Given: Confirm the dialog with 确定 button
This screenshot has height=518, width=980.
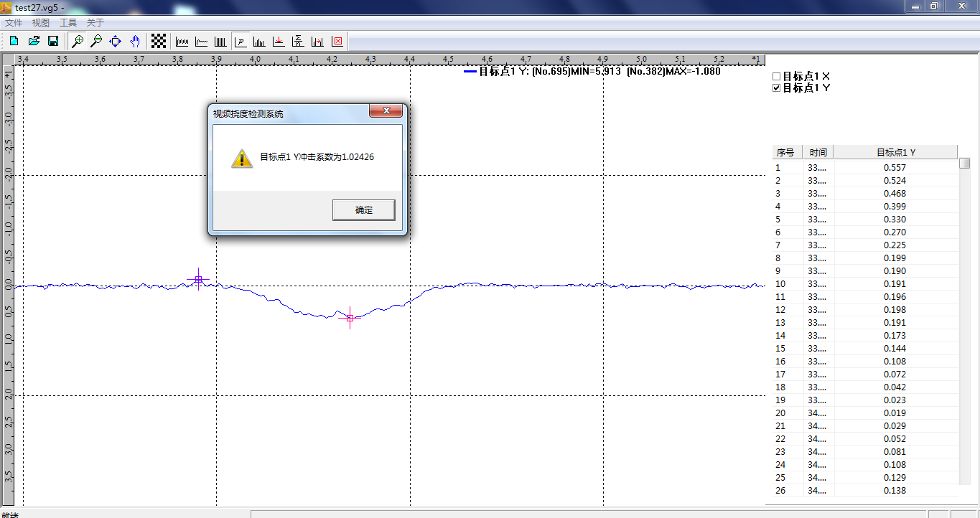Looking at the screenshot, I should [364, 210].
